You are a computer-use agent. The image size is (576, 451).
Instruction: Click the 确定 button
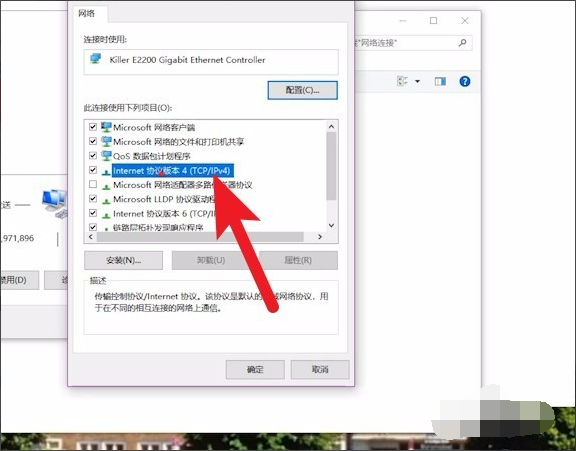pos(255,369)
